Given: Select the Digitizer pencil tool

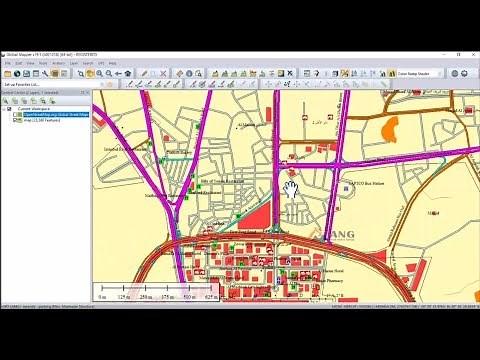Looking at the screenshot, I should (x=144, y=74).
